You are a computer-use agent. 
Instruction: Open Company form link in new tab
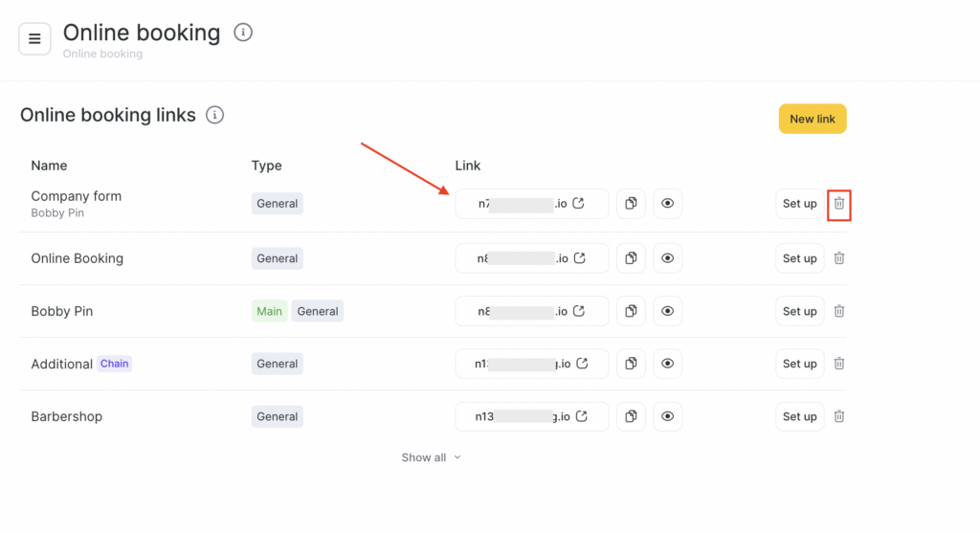click(x=579, y=204)
